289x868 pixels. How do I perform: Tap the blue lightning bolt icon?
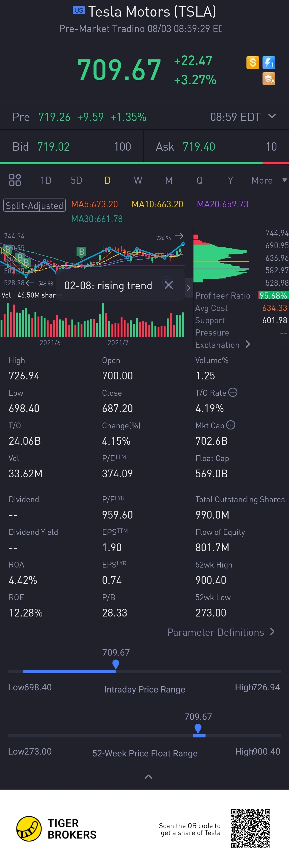click(x=269, y=62)
